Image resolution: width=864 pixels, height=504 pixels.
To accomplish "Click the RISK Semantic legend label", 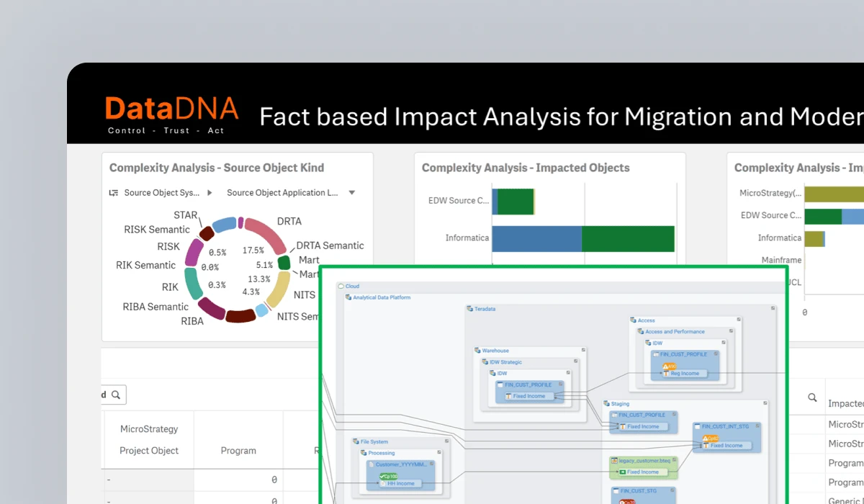I will pyautogui.click(x=157, y=230).
